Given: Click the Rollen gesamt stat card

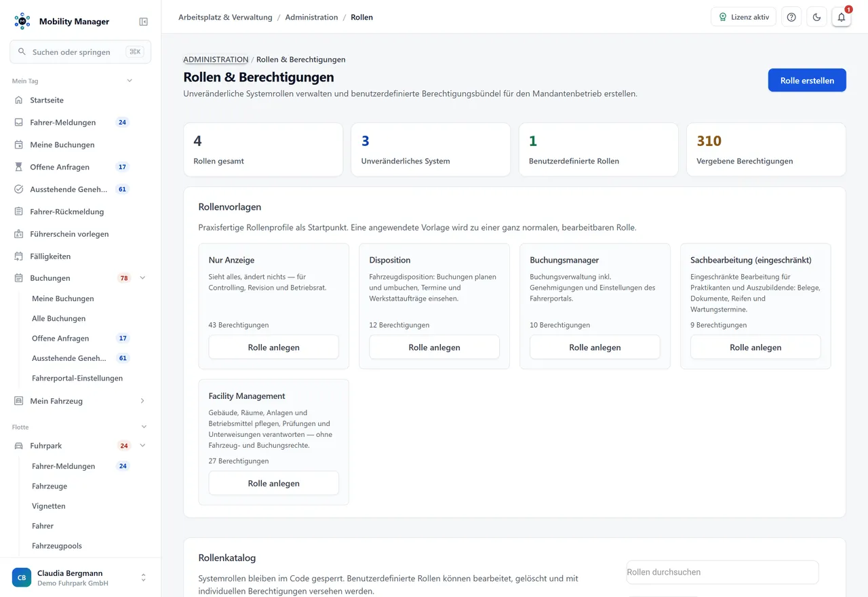Looking at the screenshot, I should coord(263,150).
